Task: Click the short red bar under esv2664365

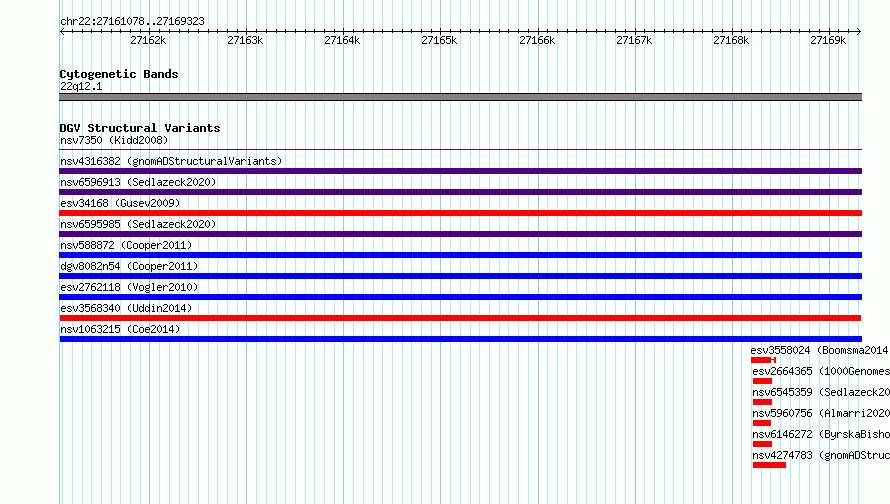Action: pyautogui.click(x=762, y=381)
